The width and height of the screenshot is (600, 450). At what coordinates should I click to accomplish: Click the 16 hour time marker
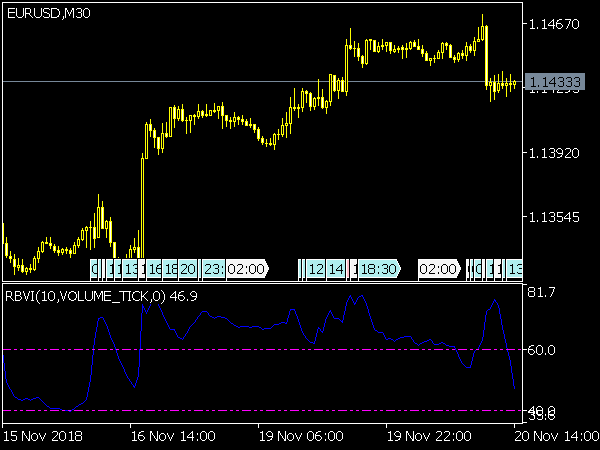(x=155, y=269)
